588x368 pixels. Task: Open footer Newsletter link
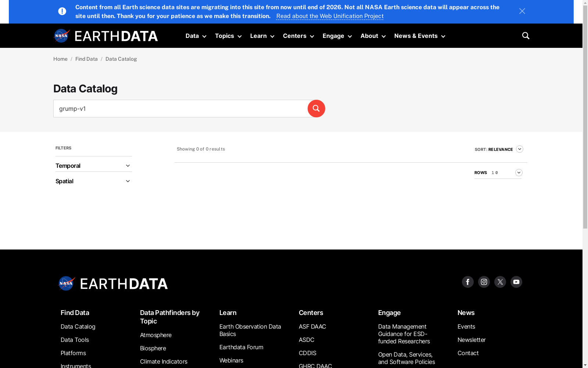coord(472,340)
